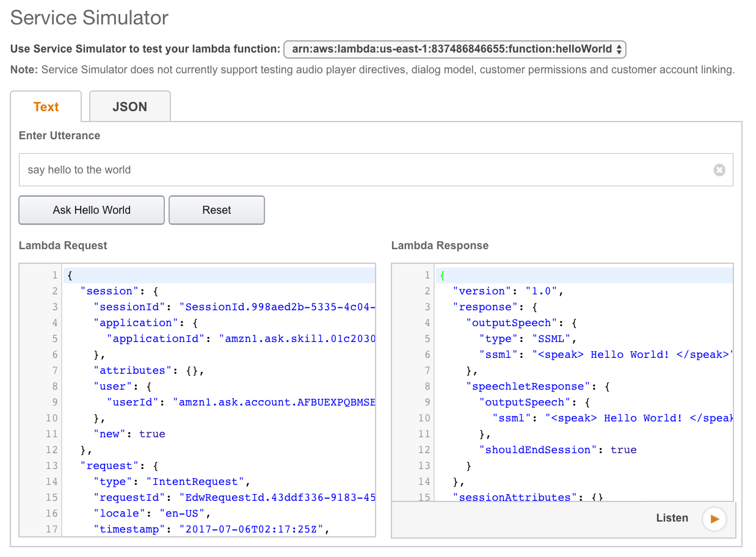The image size is (756, 557).
Task: Focus the Enter Utterance input field
Action: pos(366,170)
